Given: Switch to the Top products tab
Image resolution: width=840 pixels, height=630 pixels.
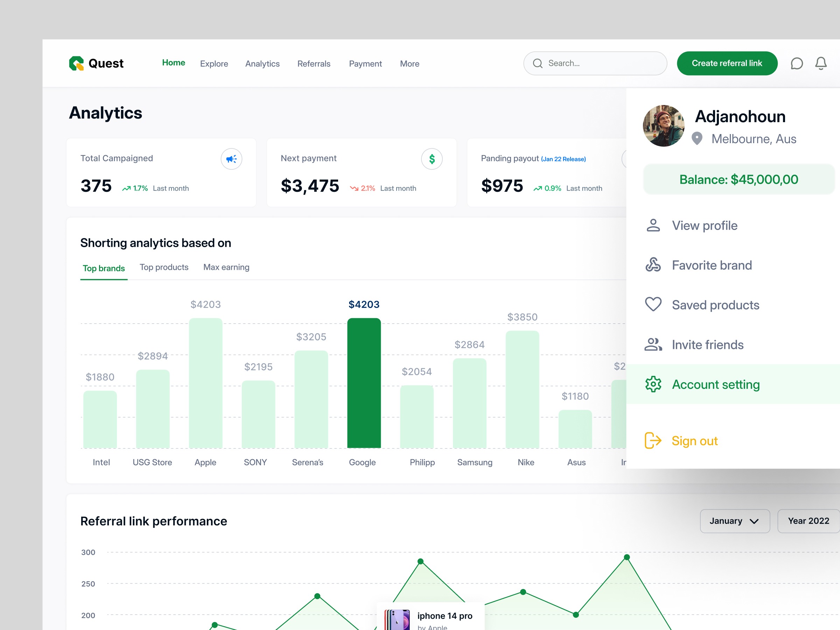Looking at the screenshot, I should pyautogui.click(x=164, y=267).
